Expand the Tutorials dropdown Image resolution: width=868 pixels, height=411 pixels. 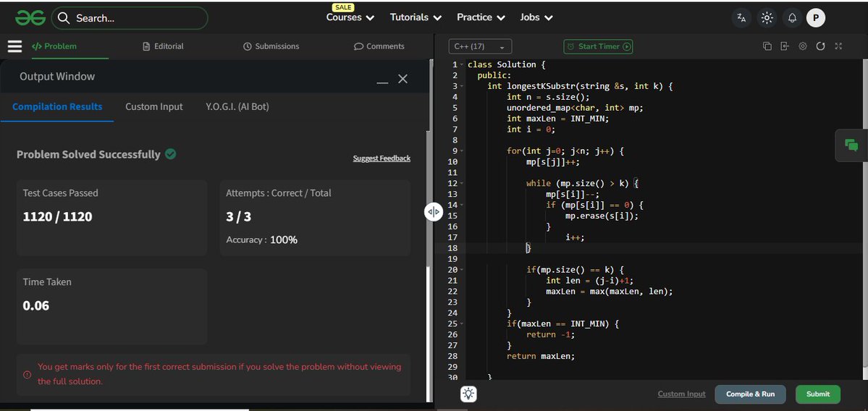[416, 17]
